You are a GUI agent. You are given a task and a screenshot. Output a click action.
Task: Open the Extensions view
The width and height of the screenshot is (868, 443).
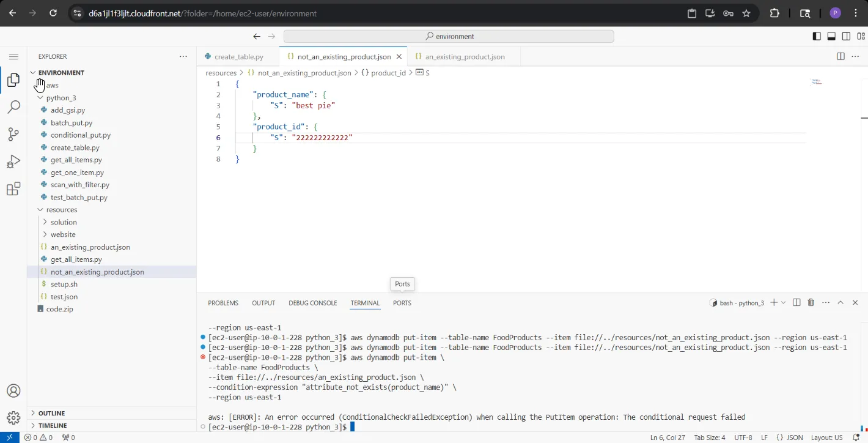[13, 189]
